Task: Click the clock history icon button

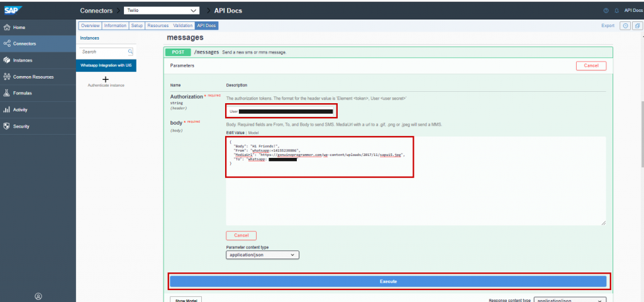Action: (x=625, y=26)
